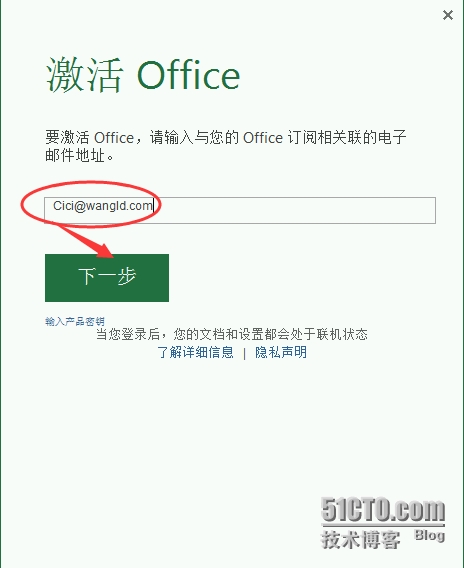Click the 激活 characters in the title
The height and width of the screenshot is (568, 464).
(x=84, y=75)
